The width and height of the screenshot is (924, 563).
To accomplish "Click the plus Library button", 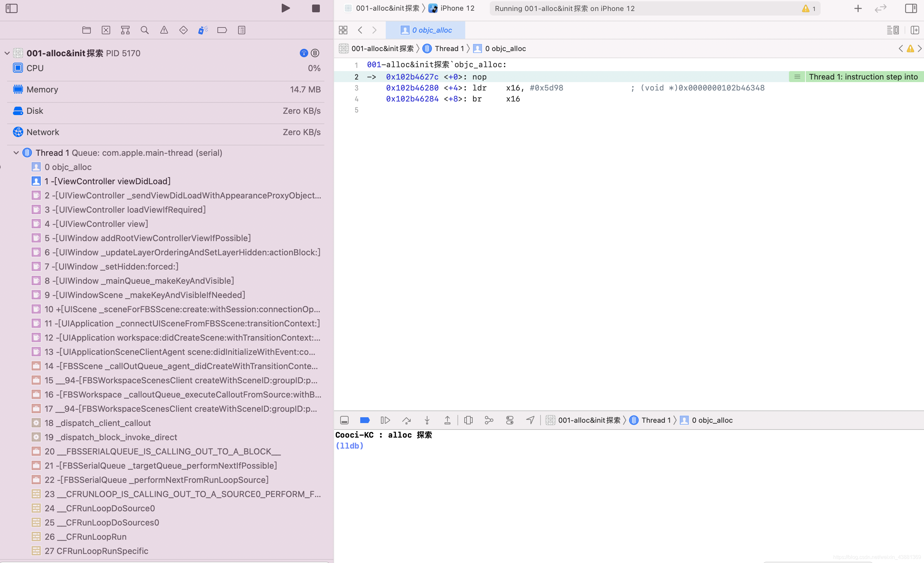I will click(x=858, y=8).
